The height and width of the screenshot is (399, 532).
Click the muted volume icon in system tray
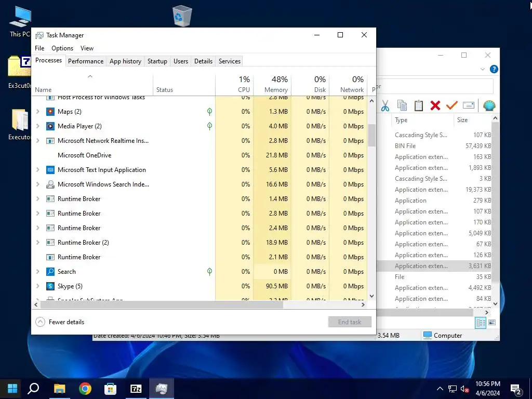[x=465, y=389]
